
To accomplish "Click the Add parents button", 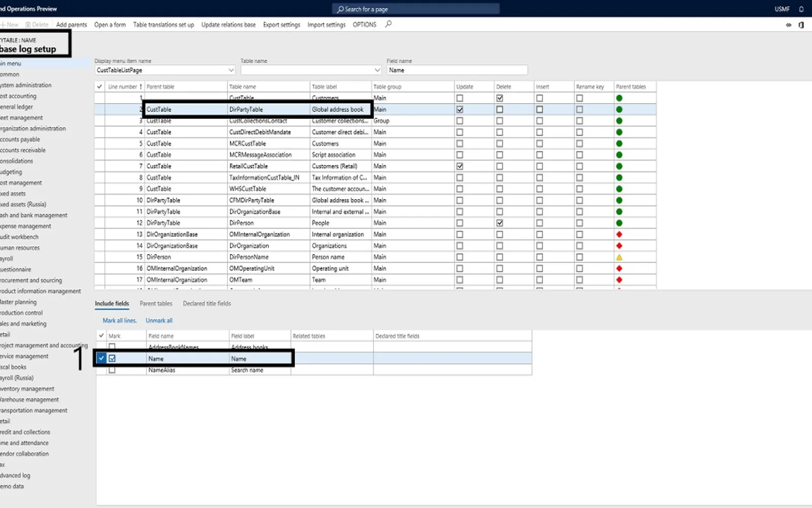I will tap(72, 24).
